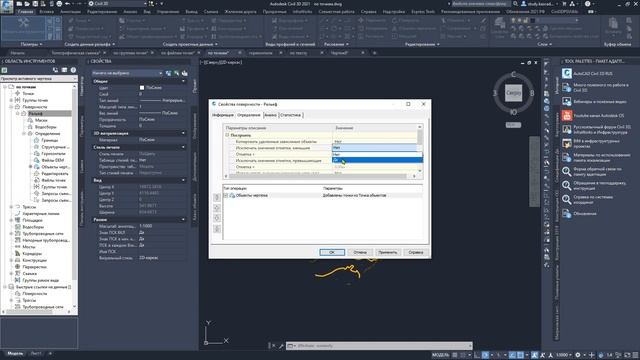Expand Объекты черт... node in tree
This screenshot has width=640, height=360.
[31, 167]
